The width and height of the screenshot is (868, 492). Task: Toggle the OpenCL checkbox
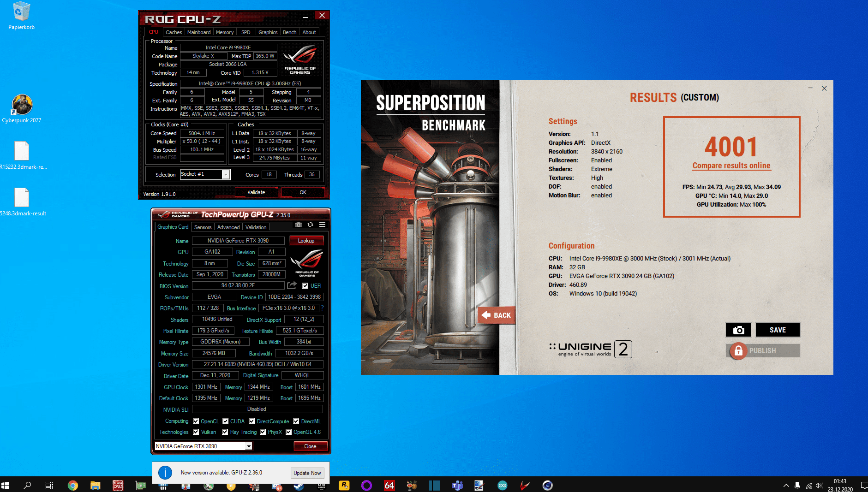(x=196, y=421)
